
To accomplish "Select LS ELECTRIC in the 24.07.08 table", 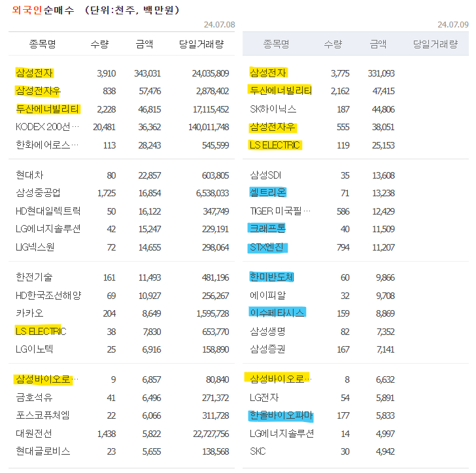I will 41,331.
